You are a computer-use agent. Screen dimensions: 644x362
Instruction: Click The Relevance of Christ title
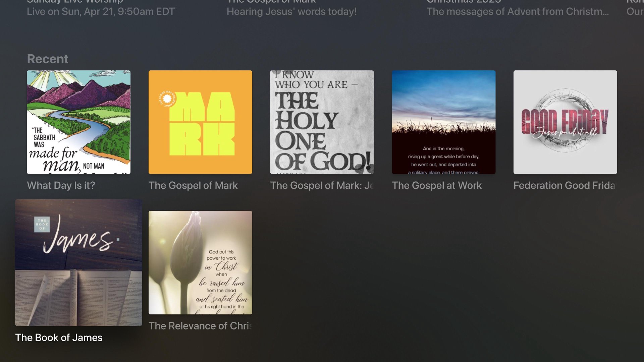coord(200,326)
